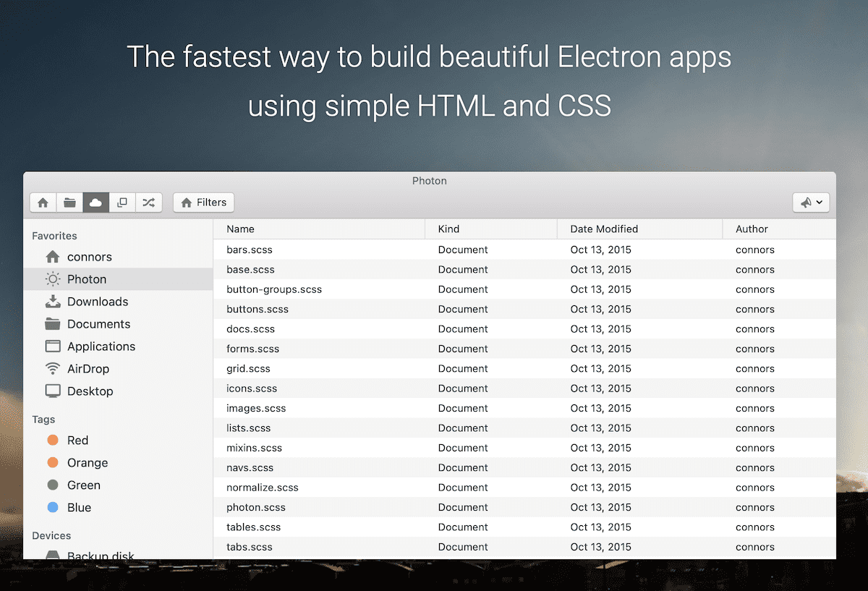Select Photon in the sidebar
The width and height of the screenshot is (868, 591).
[x=86, y=279]
